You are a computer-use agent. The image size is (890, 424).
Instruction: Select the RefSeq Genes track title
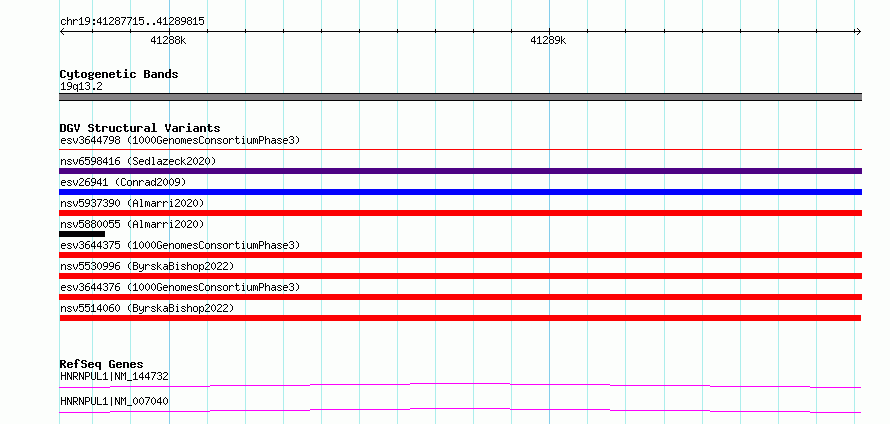102,364
